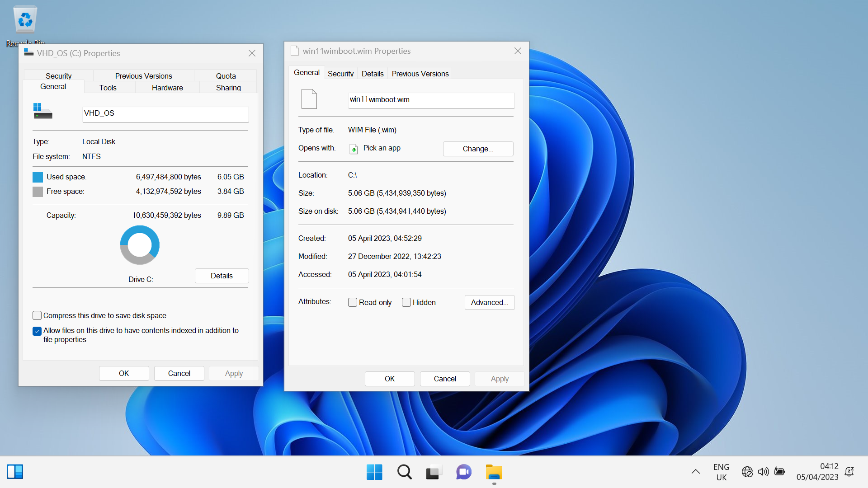
Task: Open Advanced... attributes dialog
Action: pyautogui.click(x=490, y=302)
